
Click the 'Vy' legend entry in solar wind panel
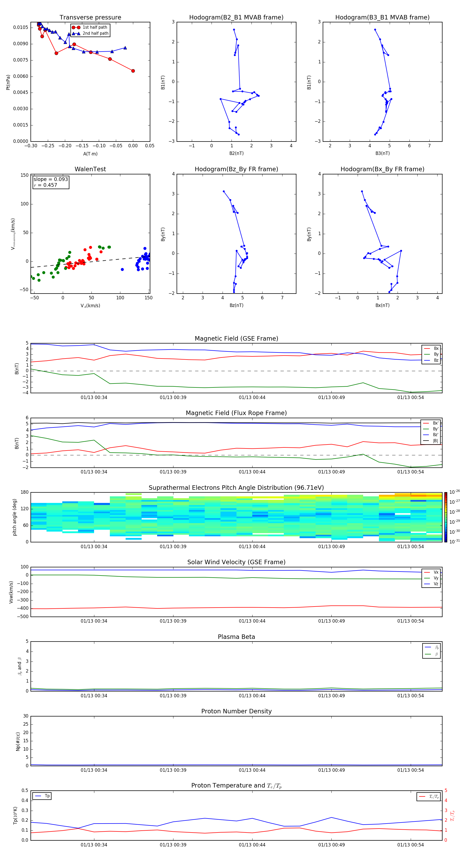point(431,578)
